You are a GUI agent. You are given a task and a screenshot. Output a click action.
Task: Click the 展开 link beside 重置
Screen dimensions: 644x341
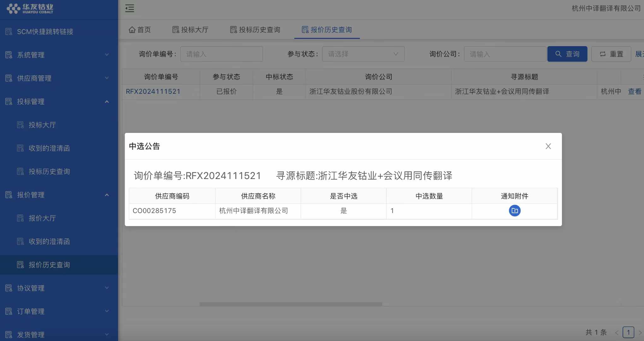click(x=640, y=54)
